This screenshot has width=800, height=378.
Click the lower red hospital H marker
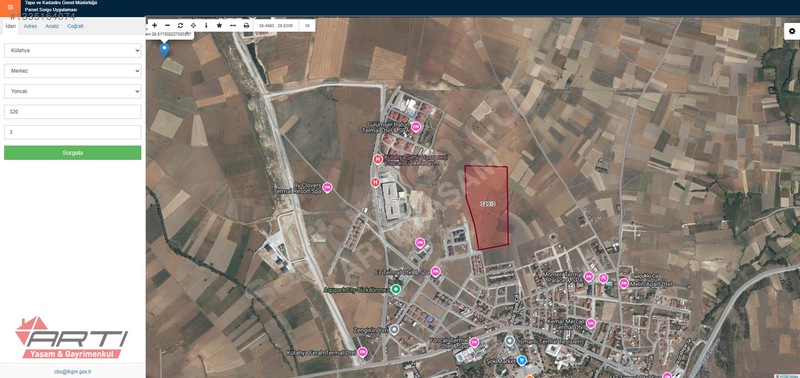pyautogui.click(x=376, y=182)
